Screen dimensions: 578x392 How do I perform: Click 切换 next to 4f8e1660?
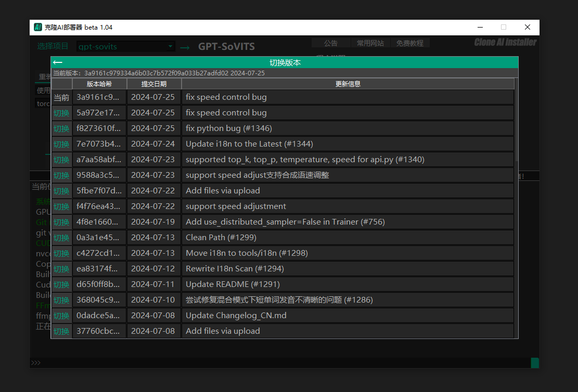[61, 222]
